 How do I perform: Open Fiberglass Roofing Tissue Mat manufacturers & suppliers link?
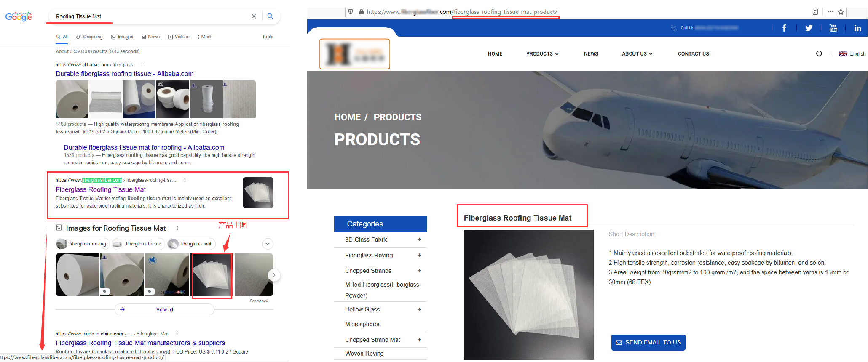point(140,343)
